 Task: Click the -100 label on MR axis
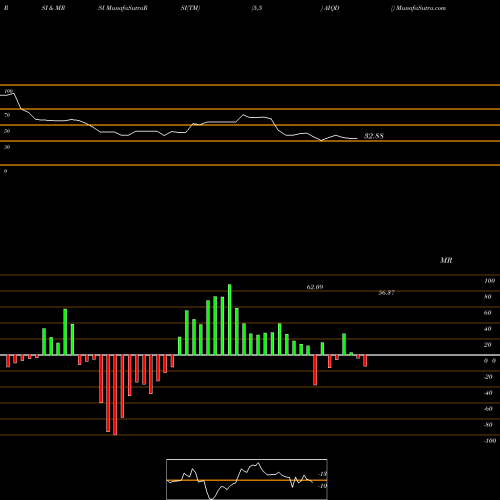pos(490,441)
